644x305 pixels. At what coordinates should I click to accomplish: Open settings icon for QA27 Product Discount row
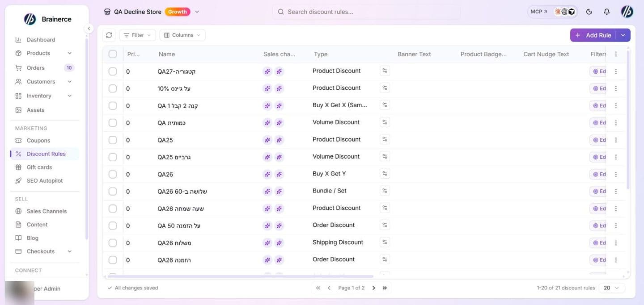click(x=385, y=71)
